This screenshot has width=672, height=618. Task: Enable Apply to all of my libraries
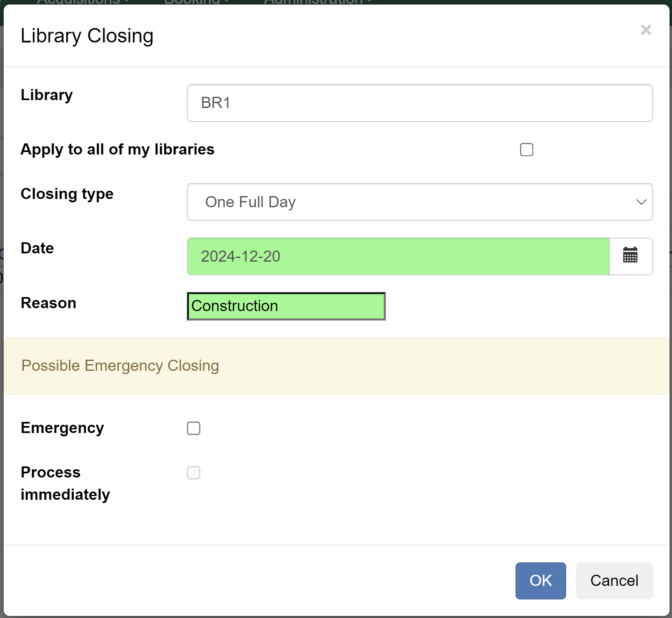click(x=526, y=150)
